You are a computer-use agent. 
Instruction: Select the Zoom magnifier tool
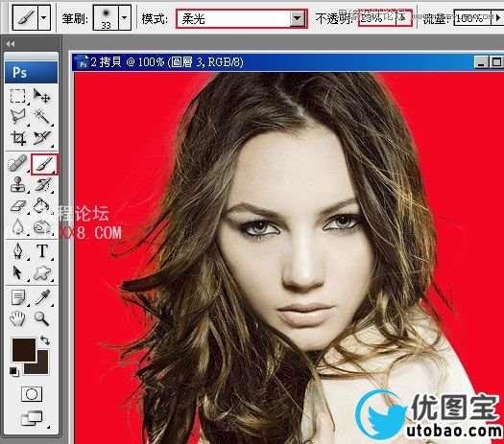tap(42, 318)
